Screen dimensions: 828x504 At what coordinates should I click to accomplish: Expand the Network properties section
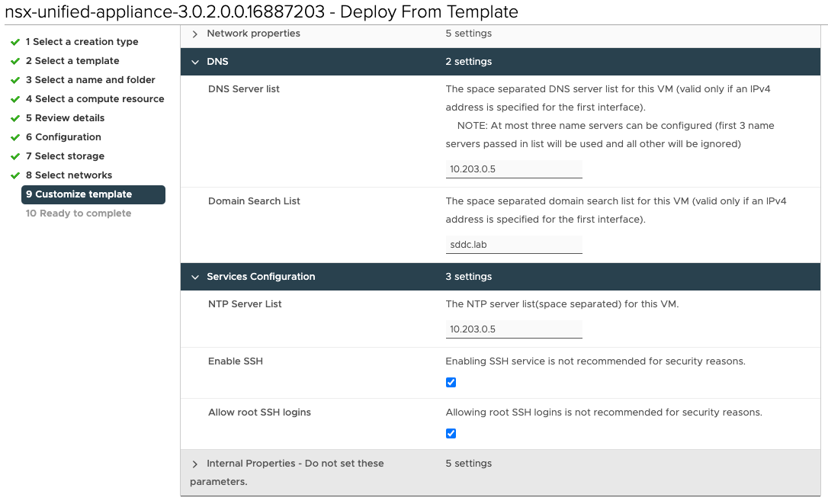tap(195, 34)
